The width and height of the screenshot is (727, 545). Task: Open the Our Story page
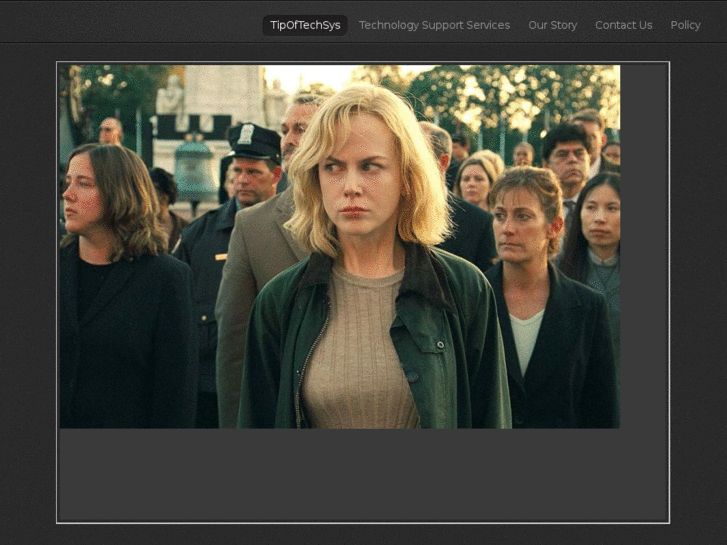point(553,26)
